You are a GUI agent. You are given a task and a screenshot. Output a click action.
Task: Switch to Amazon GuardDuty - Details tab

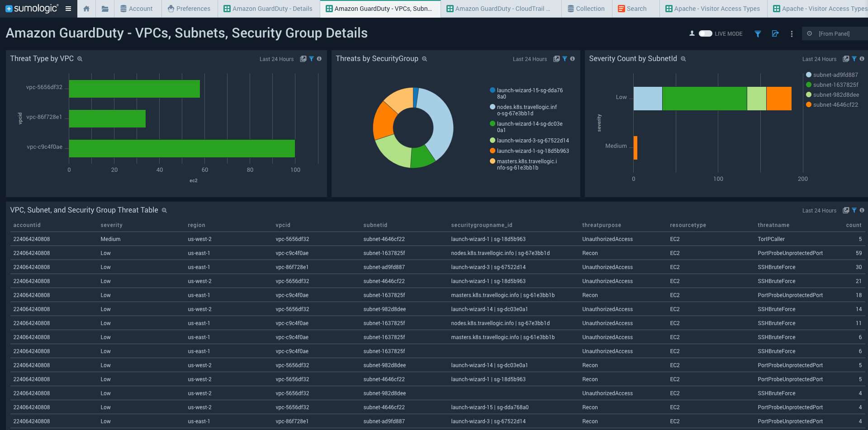point(268,9)
